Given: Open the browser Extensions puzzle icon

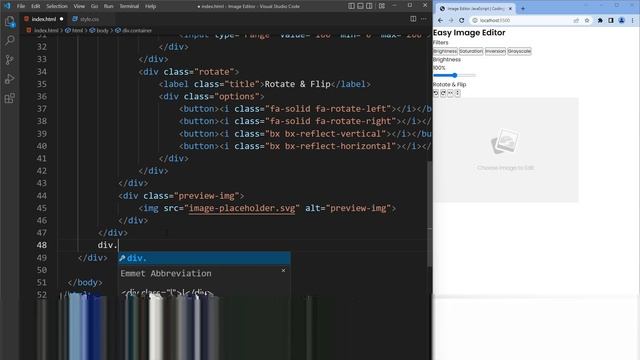Looking at the screenshot, I should (600, 20).
